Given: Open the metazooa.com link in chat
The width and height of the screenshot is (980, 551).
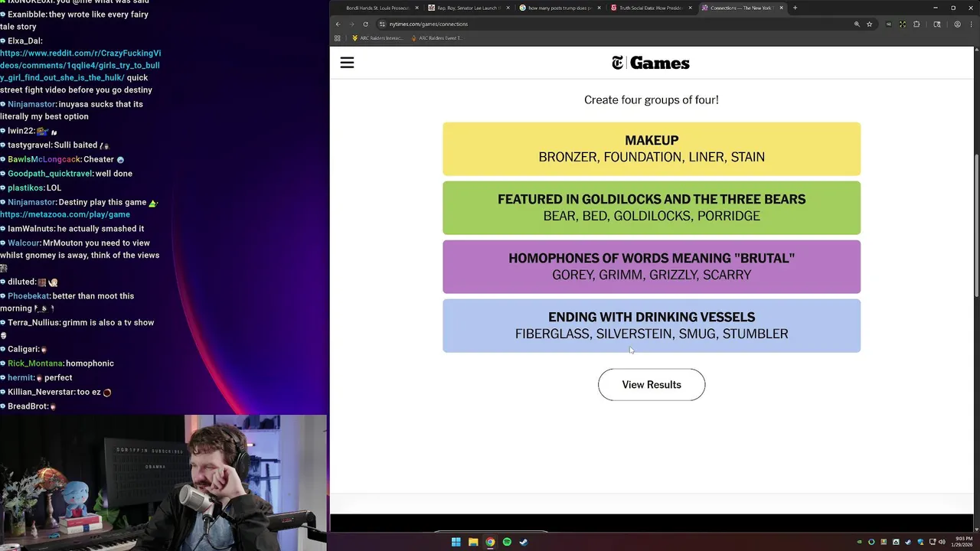Looking at the screenshot, I should (x=65, y=214).
